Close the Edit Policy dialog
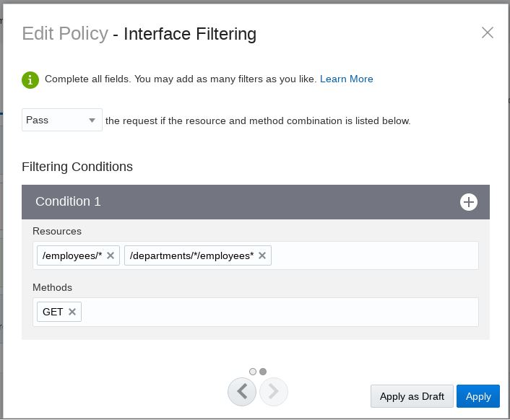 pyautogui.click(x=488, y=32)
